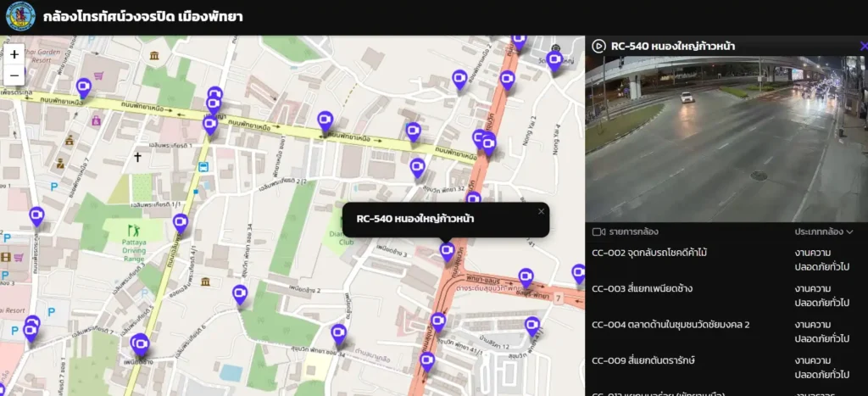The image size is (868, 396).
Task: Click the church cross icon on the map
Action: (138, 157)
